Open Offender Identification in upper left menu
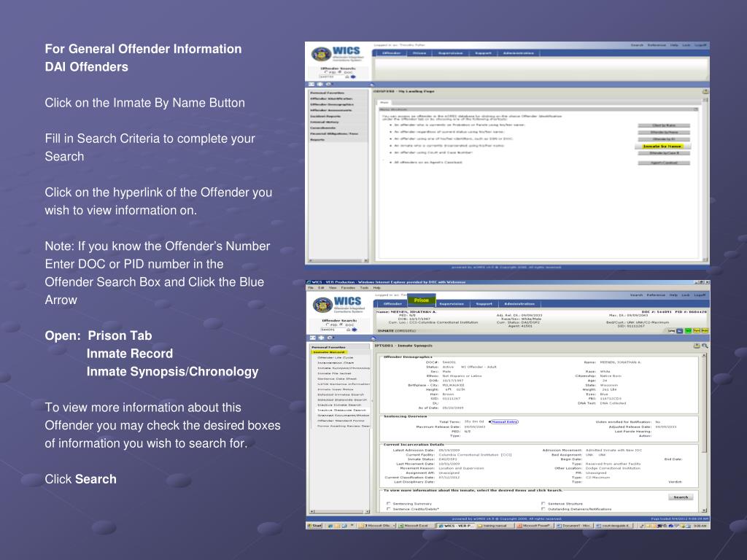The height and width of the screenshot is (560, 747). 331,98
